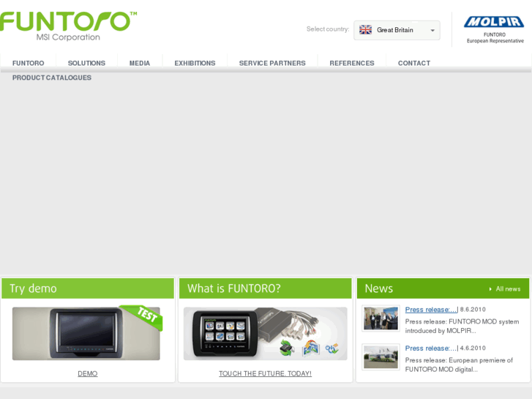Click the All news arrow icon
The height and width of the screenshot is (399, 532).
click(490, 289)
